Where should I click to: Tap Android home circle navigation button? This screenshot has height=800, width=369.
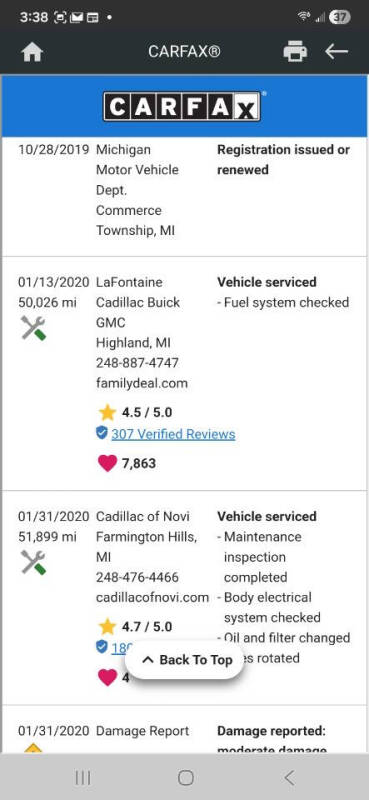click(x=186, y=778)
